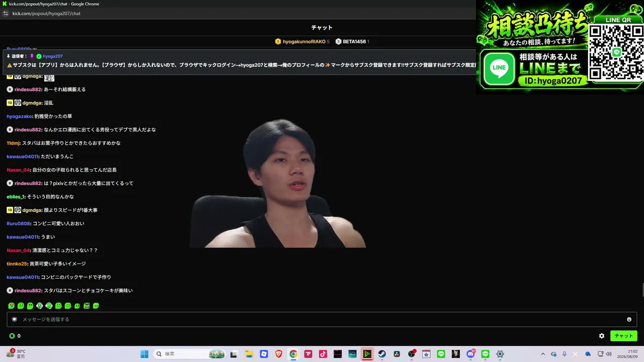This screenshot has height=362, width=644.
Task: Click the silver rank 2 leaderboard badge
Action: point(338,42)
